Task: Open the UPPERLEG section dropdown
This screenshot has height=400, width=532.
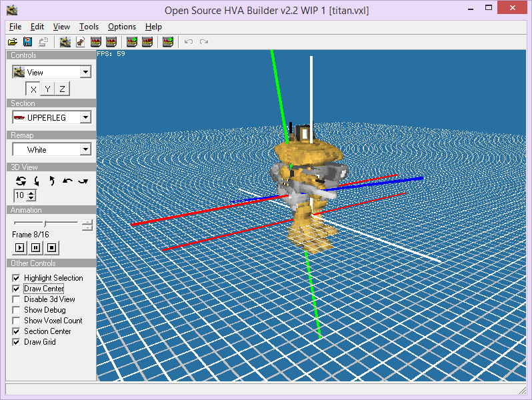Action: pos(85,117)
